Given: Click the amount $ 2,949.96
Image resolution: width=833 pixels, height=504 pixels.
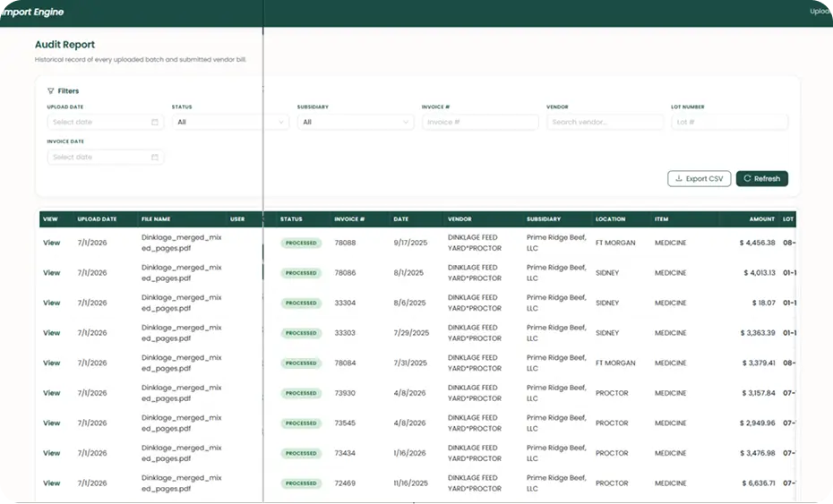Looking at the screenshot, I should click(757, 423).
